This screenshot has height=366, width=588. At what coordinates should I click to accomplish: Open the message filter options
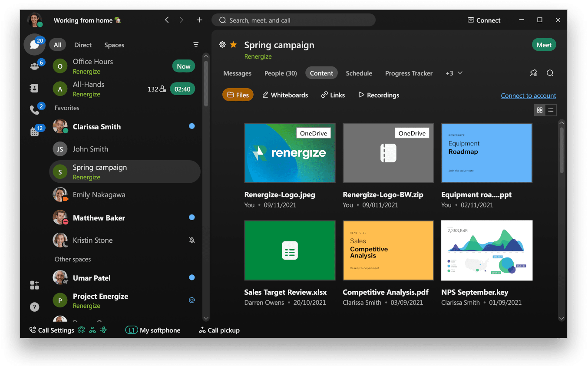click(195, 44)
